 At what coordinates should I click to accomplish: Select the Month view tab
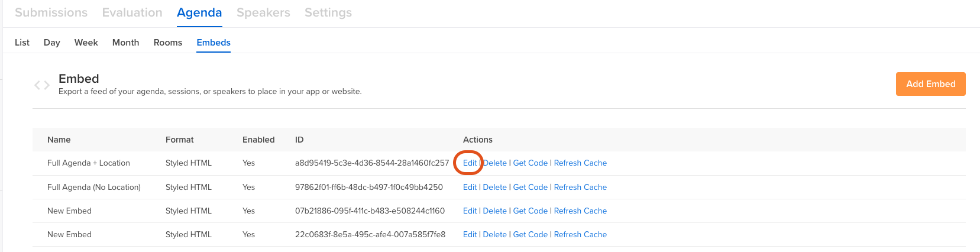[126, 43]
